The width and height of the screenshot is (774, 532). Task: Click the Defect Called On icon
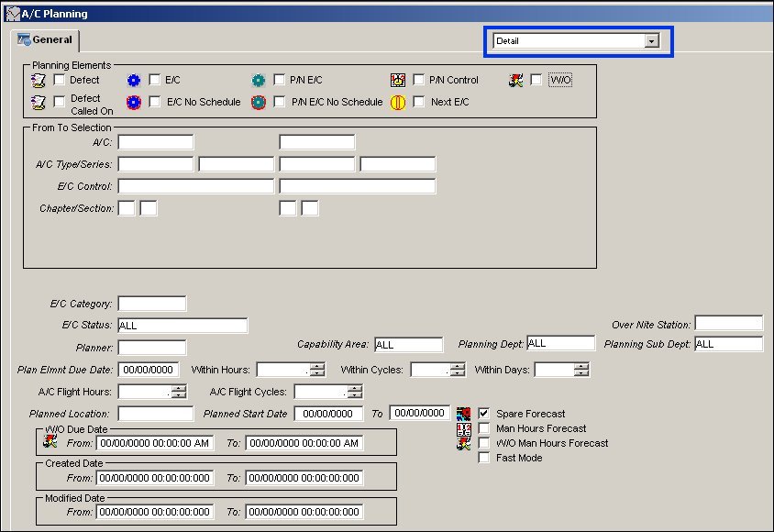coord(38,102)
